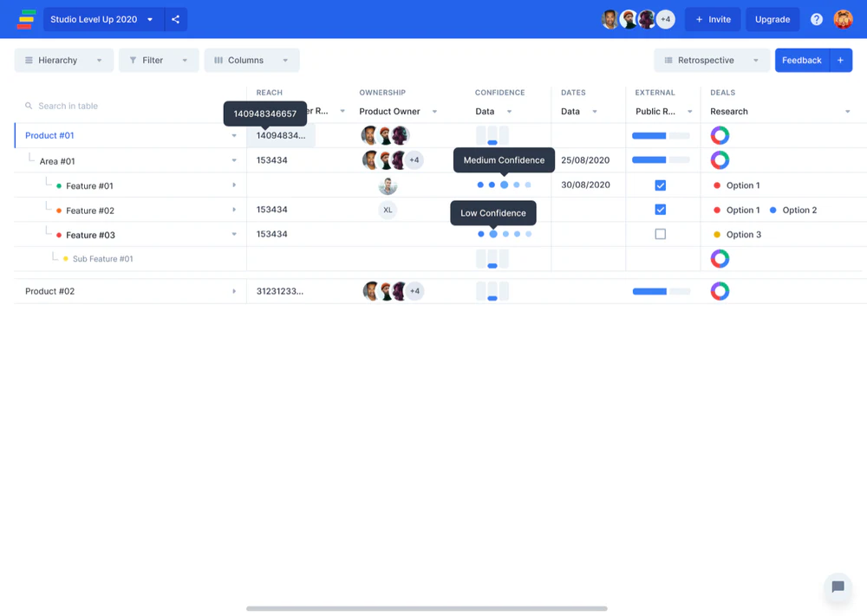Open the Public R... column dropdown

[689, 112]
